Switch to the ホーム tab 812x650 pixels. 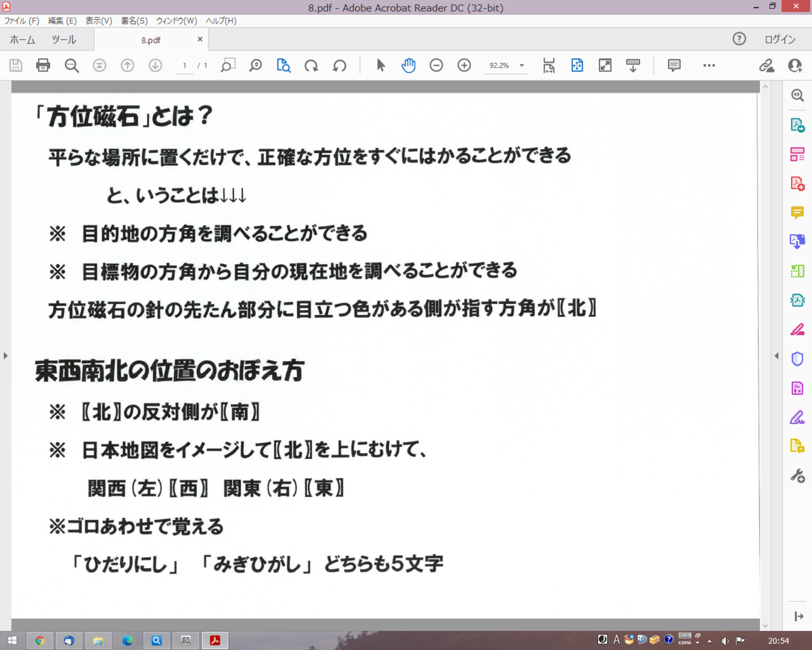click(22, 39)
